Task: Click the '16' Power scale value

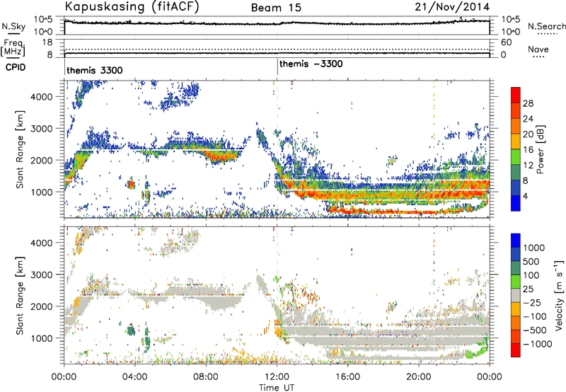Action: (x=528, y=150)
